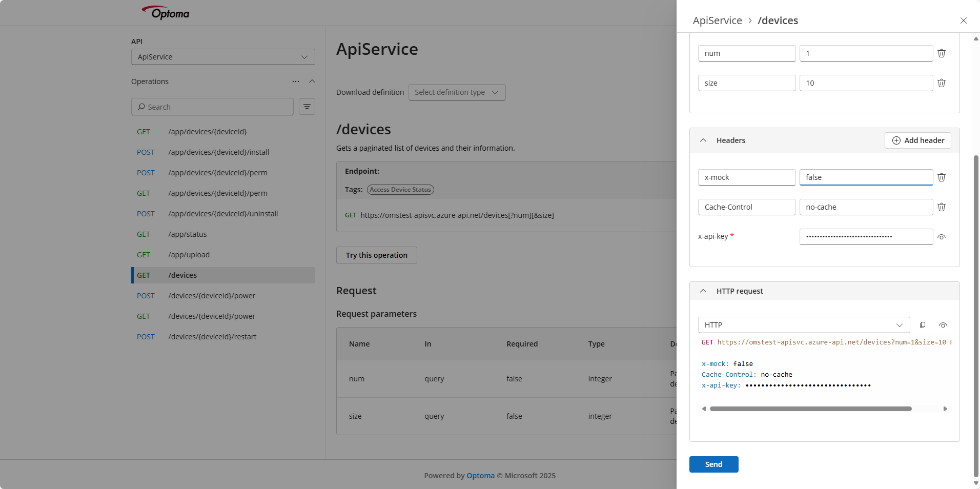Open the operations filter icon

[x=307, y=107]
